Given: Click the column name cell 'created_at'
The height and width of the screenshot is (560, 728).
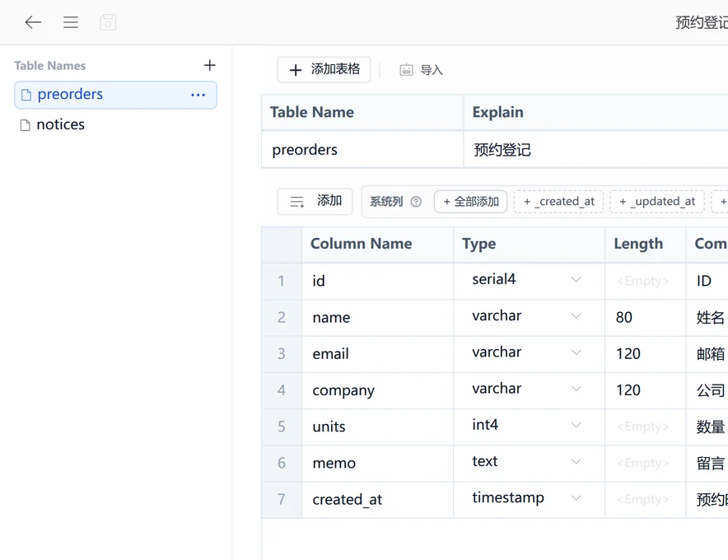Looking at the screenshot, I should (377, 499).
